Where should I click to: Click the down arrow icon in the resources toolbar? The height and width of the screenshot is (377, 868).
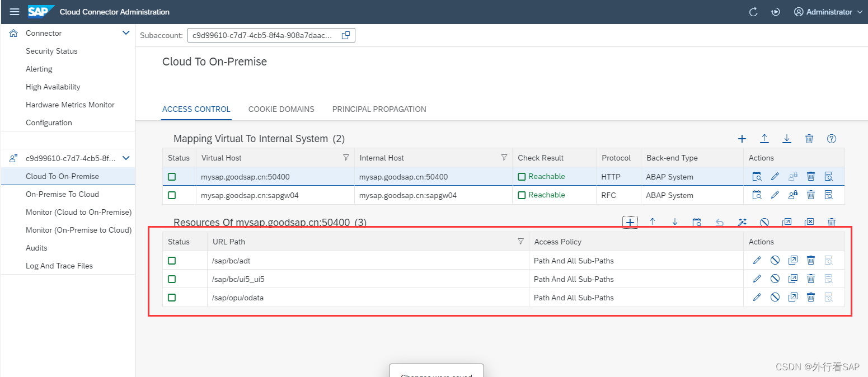[675, 222]
